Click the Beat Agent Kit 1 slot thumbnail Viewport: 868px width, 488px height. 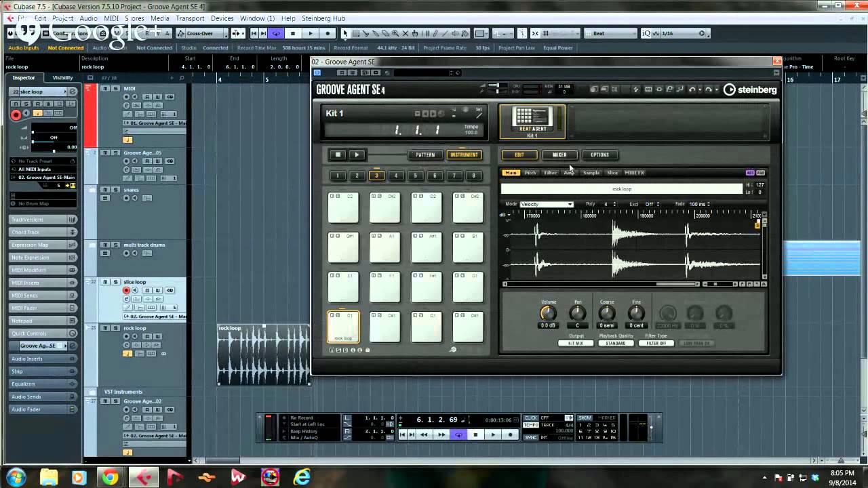click(532, 121)
